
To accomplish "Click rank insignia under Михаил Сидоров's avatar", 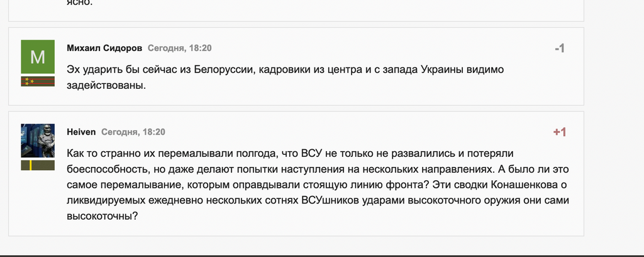I will [38, 81].
